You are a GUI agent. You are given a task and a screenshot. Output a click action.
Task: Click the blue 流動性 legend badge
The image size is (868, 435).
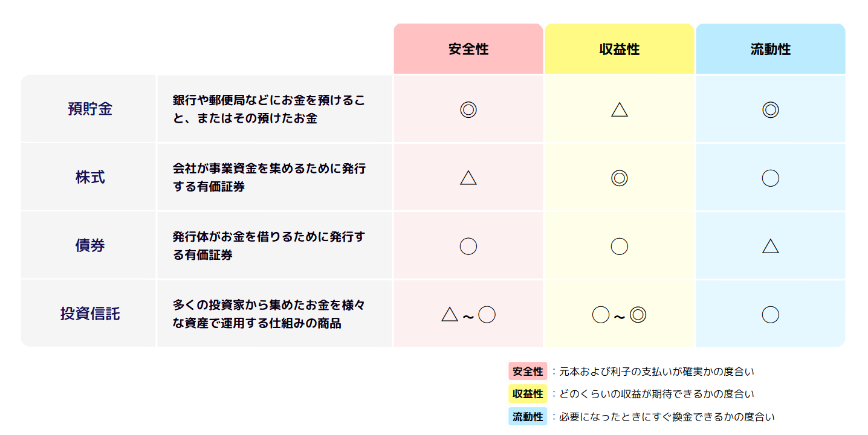click(528, 417)
